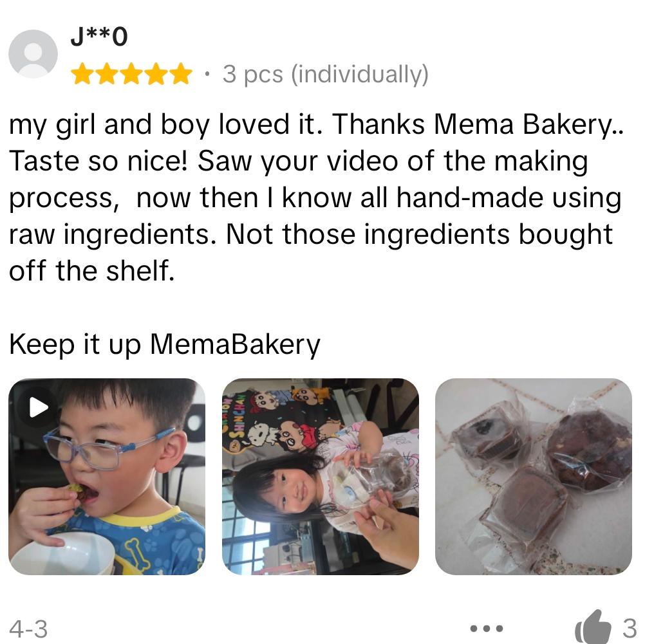Click the like count number 3
Image resolution: width=654 pixels, height=644 pixels.
[630, 628]
